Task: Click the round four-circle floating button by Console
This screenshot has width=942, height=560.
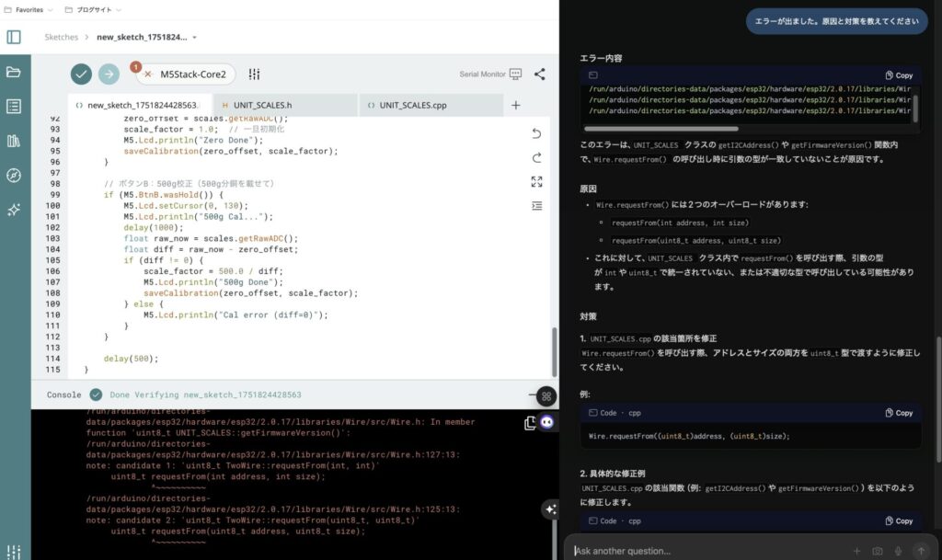Action: click(x=546, y=396)
